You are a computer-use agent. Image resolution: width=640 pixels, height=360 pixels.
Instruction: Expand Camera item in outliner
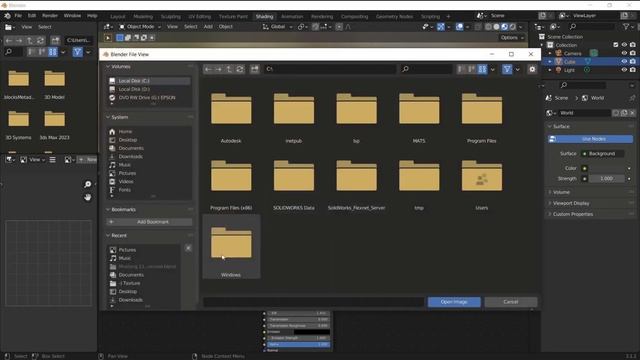pyautogui.click(x=550, y=53)
